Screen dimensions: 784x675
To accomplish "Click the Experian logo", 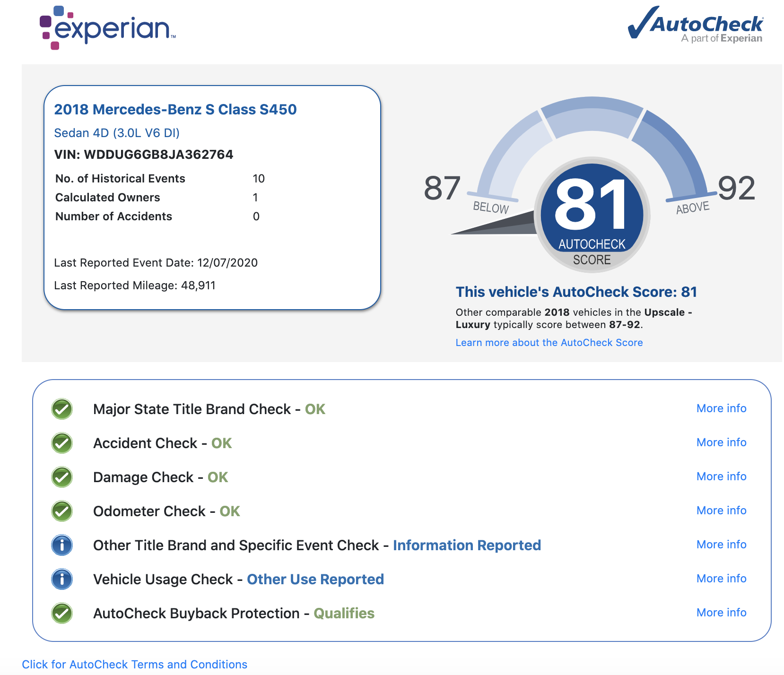I will 108,27.
